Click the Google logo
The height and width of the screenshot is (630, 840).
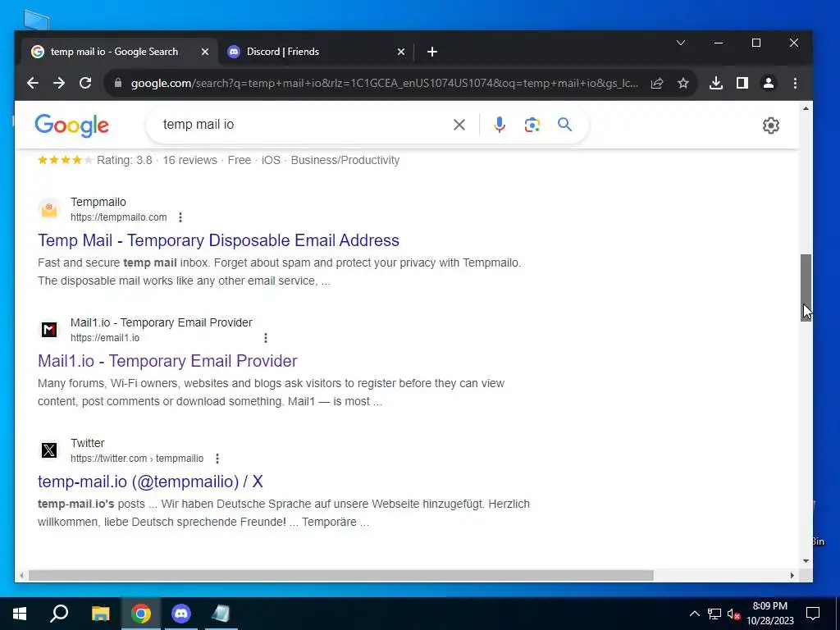click(72, 126)
